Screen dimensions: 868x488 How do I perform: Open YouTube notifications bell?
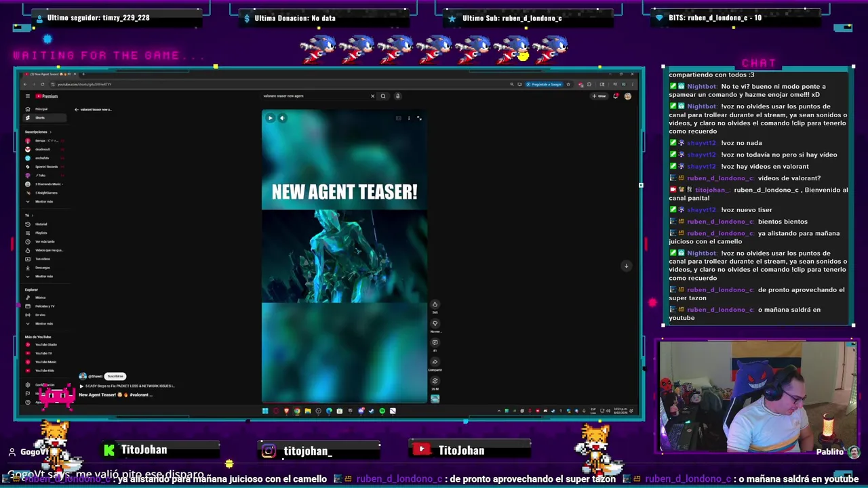[x=616, y=96]
